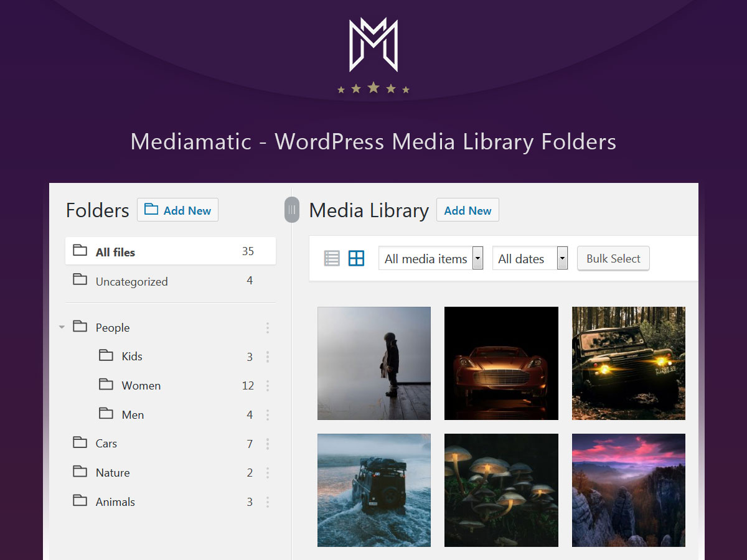Click the sidebar splitter handle
Screen dimensions: 747x560
point(292,210)
